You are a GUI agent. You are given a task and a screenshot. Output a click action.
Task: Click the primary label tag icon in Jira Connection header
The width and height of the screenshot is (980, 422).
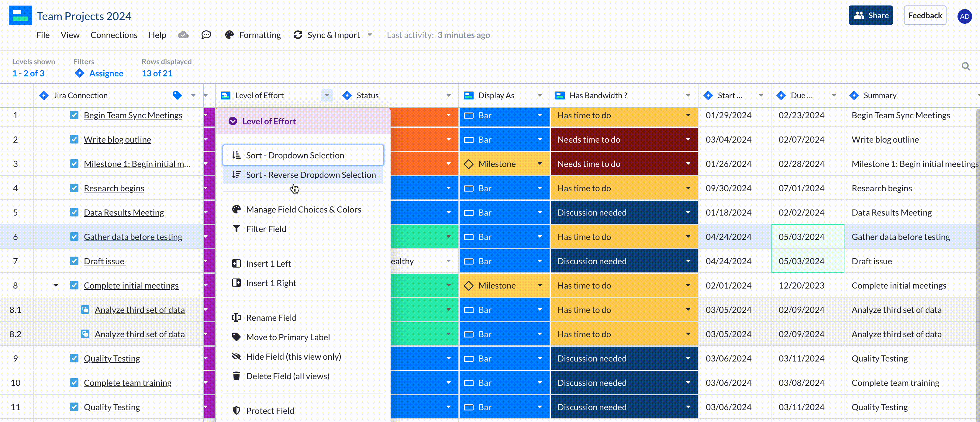coord(177,95)
